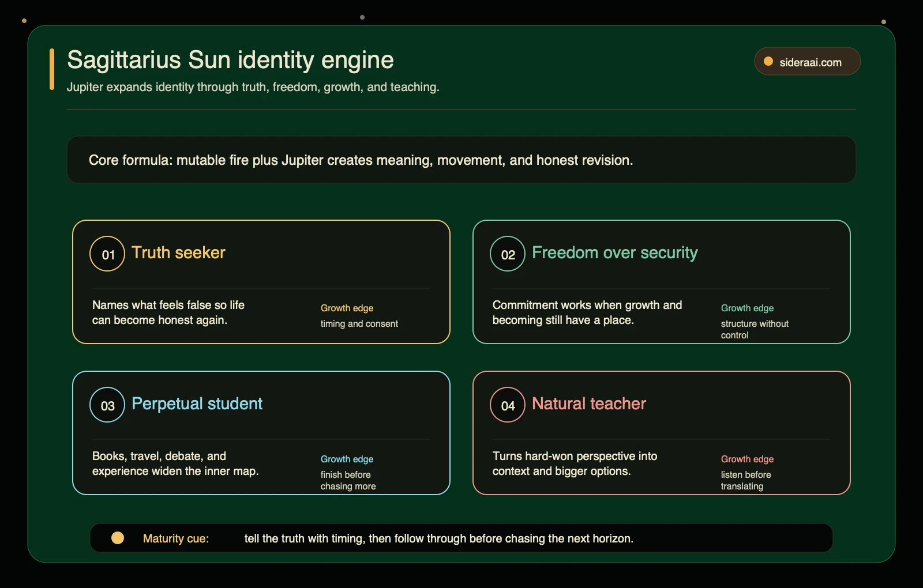Select the 04 number circle
The image size is (923, 588).
click(508, 405)
